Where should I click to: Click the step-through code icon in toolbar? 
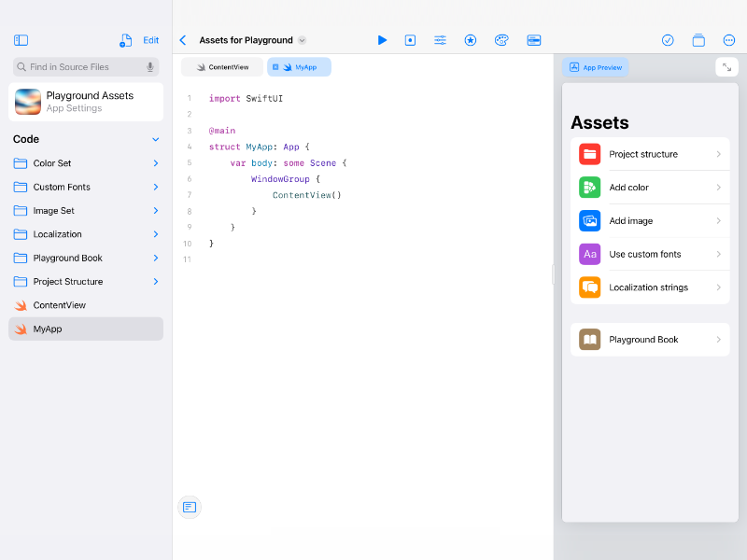pyautogui.click(x=410, y=40)
